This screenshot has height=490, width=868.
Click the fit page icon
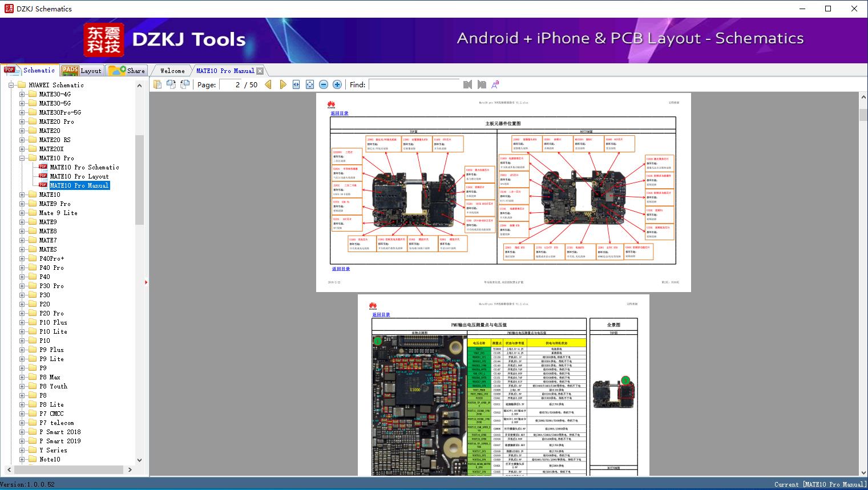click(x=310, y=84)
